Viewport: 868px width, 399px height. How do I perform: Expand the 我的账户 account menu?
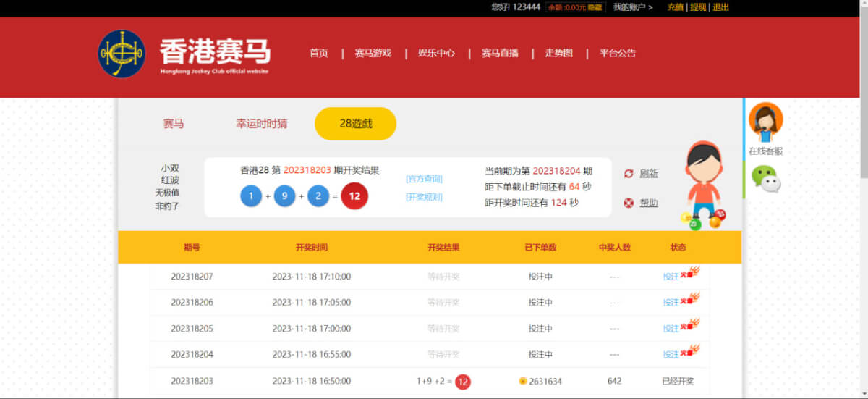tap(633, 7)
